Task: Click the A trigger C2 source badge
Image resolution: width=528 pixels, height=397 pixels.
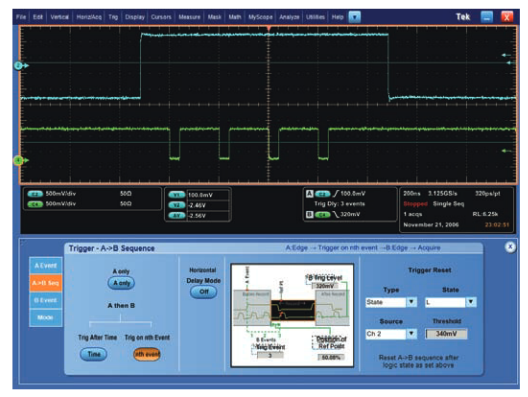Action: [323, 194]
